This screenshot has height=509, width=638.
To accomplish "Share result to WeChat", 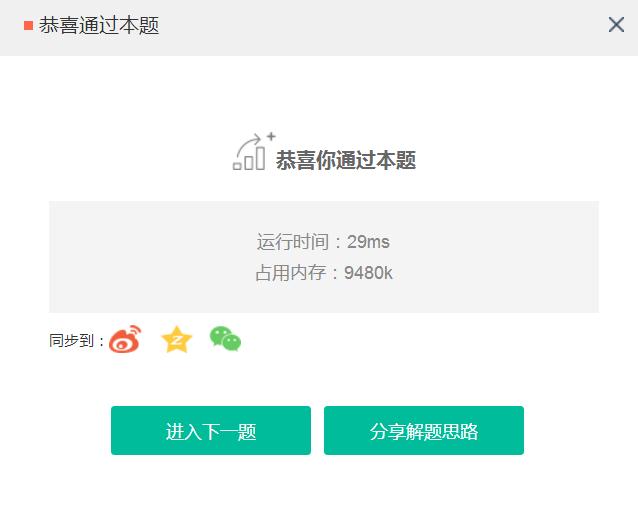I will pyautogui.click(x=225, y=339).
